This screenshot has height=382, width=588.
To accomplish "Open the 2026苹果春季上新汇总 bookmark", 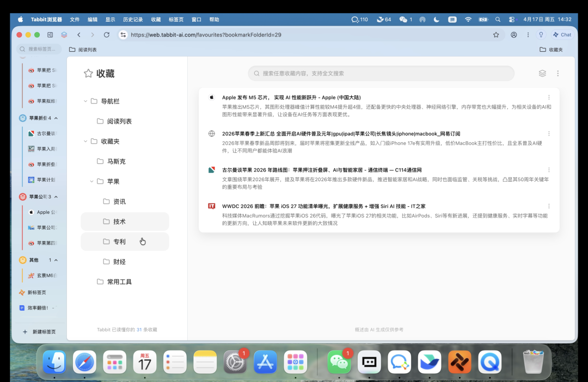I will click(341, 134).
